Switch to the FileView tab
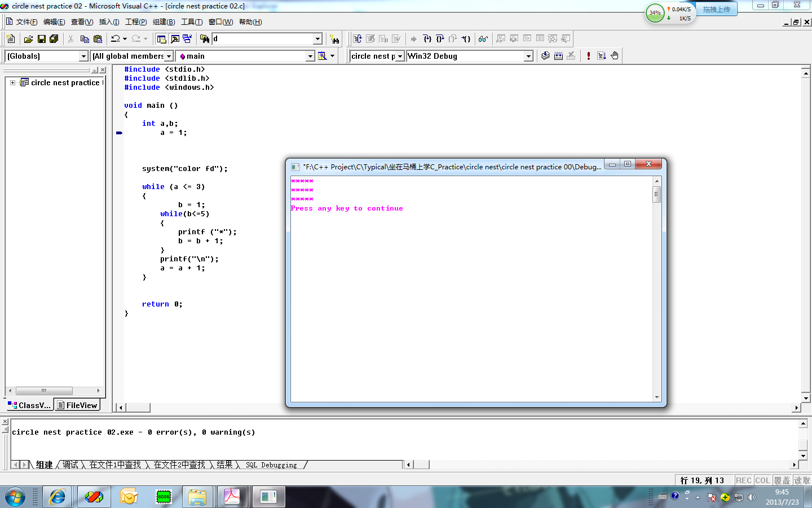This screenshot has width=812, height=508. coord(77,405)
